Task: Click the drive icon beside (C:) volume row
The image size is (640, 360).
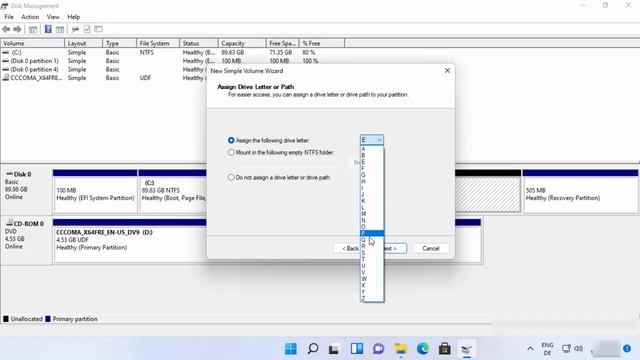Action: click(x=5, y=53)
